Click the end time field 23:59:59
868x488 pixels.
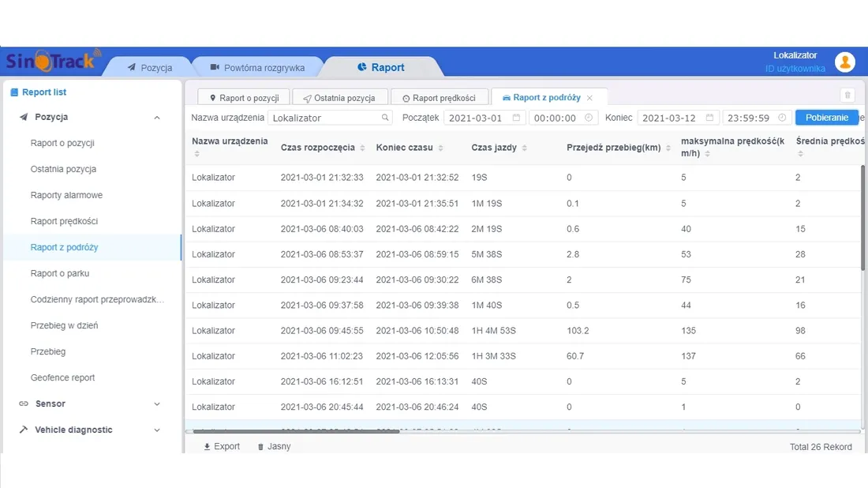point(757,118)
